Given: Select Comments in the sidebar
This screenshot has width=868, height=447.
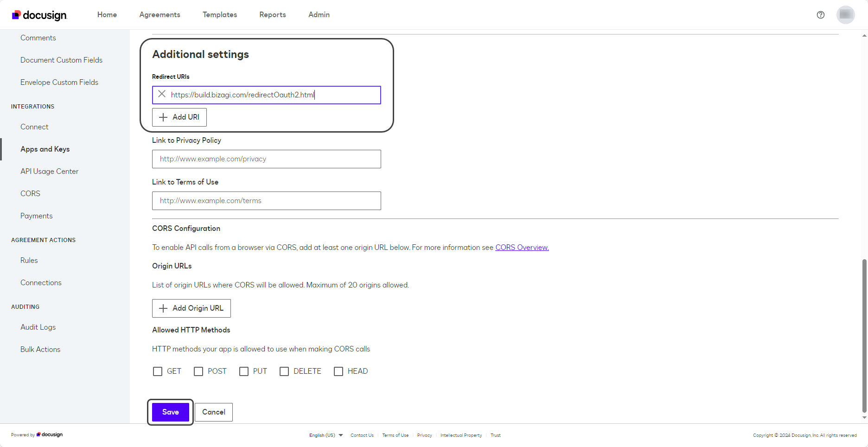Looking at the screenshot, I should point(38,38).
